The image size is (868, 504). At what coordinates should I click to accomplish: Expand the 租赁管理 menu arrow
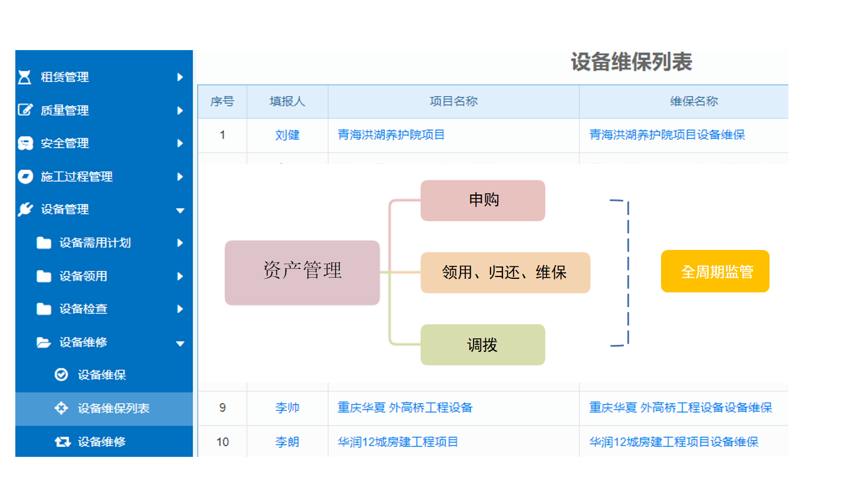coord(180,77)
